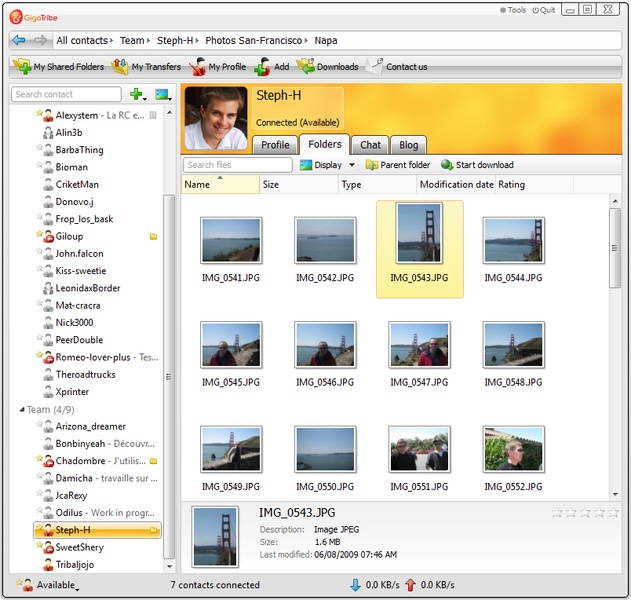631x600 pixels.
Task: Rate IMG_0543.JPG using the stars
Action: click(585, 512)
